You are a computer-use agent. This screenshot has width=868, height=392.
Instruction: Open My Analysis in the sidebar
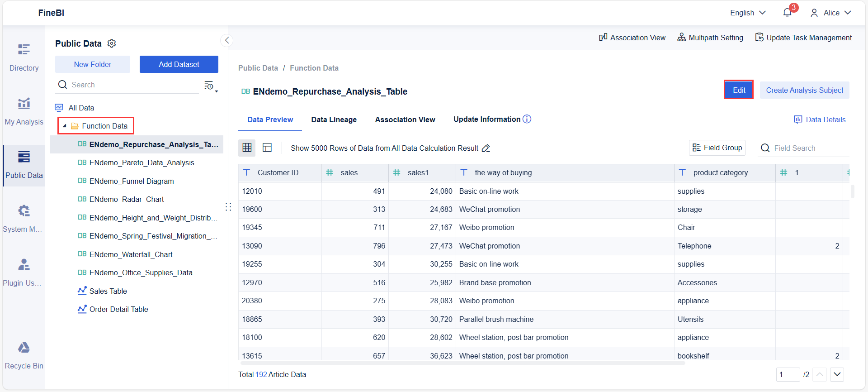pyautogui.click(x=24, y=112)
